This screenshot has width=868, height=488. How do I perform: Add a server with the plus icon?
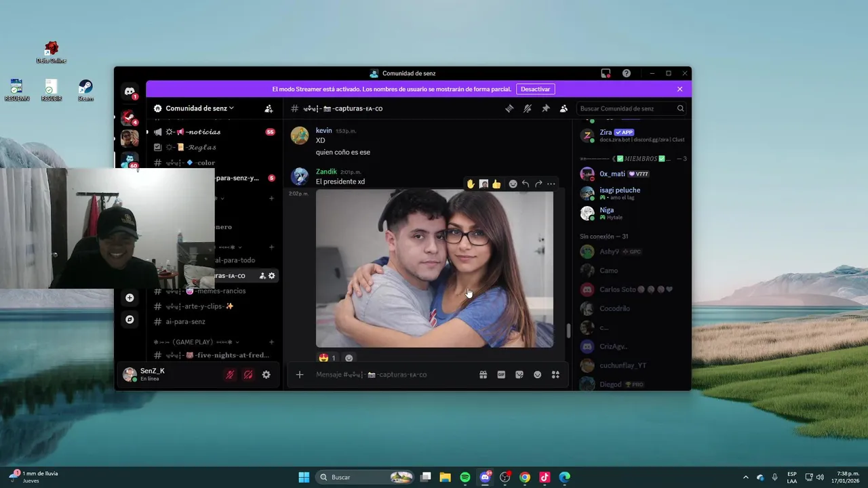pos(130,298)
